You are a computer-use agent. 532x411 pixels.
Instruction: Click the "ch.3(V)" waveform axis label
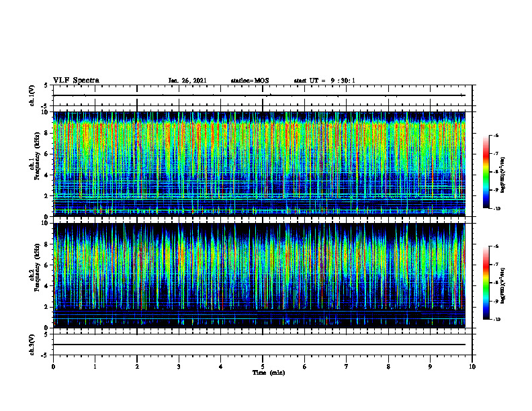pyautogui.click(x=32, y=345)
